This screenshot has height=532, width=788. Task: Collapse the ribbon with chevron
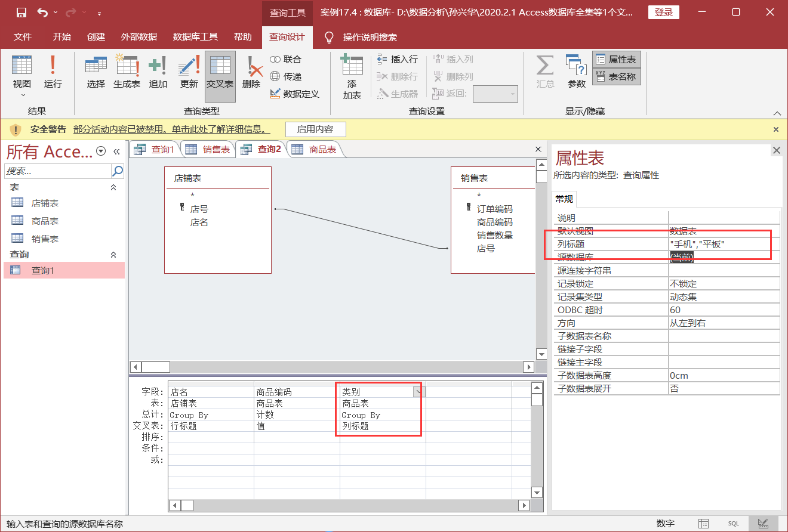(x=777, y=113)
